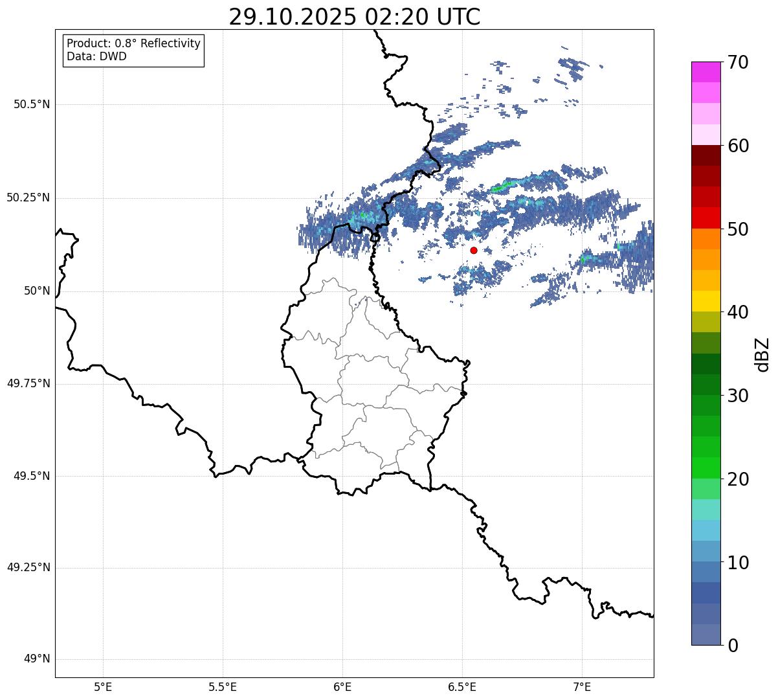
Task: Click the "dBZ" colorbar label
Action: coord(762,354)
